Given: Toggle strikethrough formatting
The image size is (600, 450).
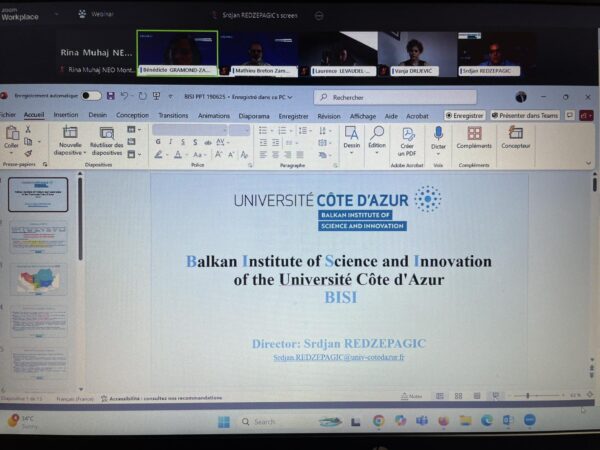Looking at the screenshot, I should pos(208,142).
